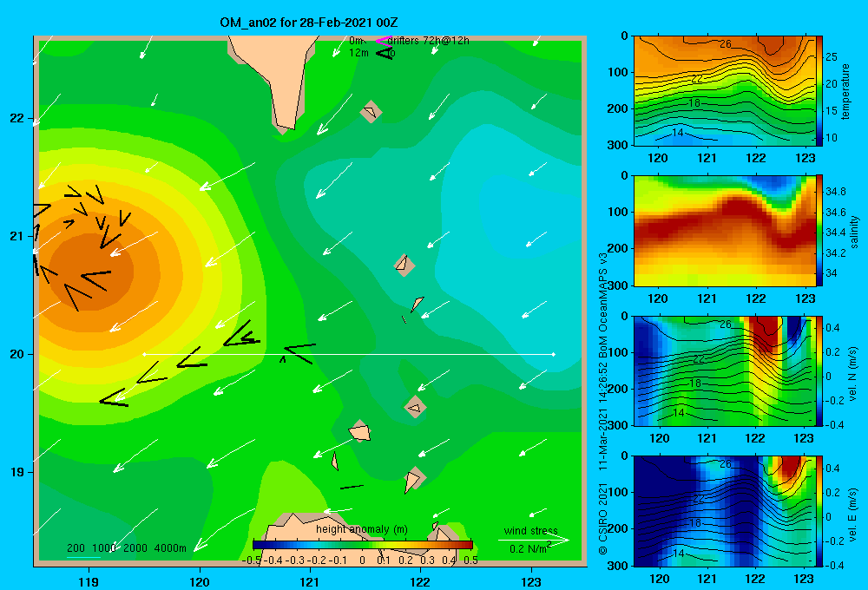Click the '-0.4' tick on vel. E color bar

click(x=834, y=565)
